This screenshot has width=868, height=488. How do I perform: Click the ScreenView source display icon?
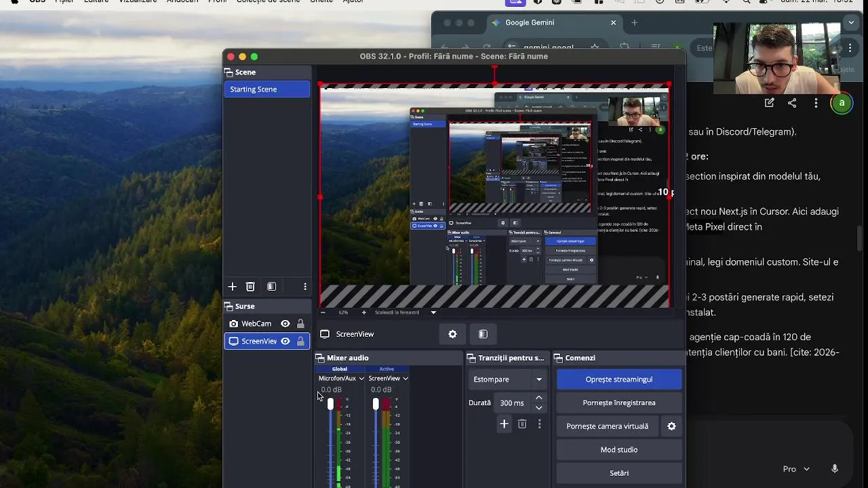tap(233, 341)
